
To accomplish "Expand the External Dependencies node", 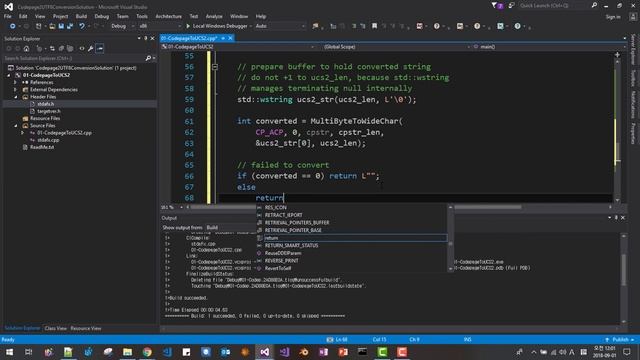I will point(16,90).
